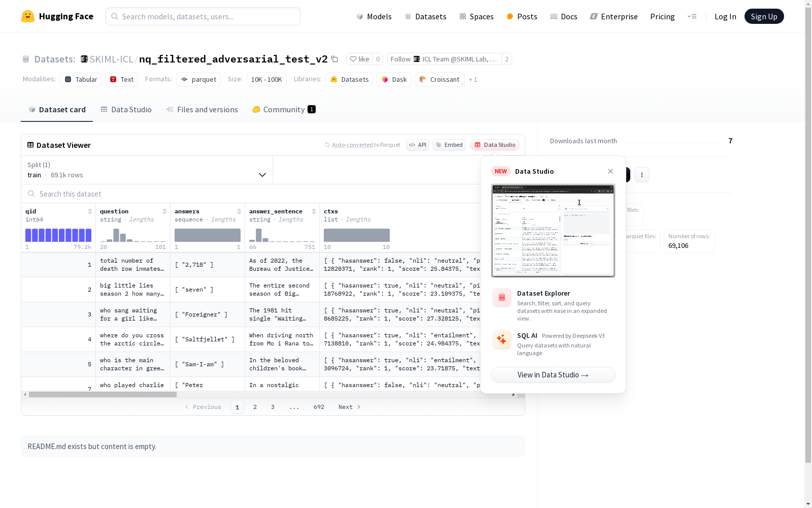Sort by the answers column
This screenshot has height=508, width=812.
tap(239, 211)
